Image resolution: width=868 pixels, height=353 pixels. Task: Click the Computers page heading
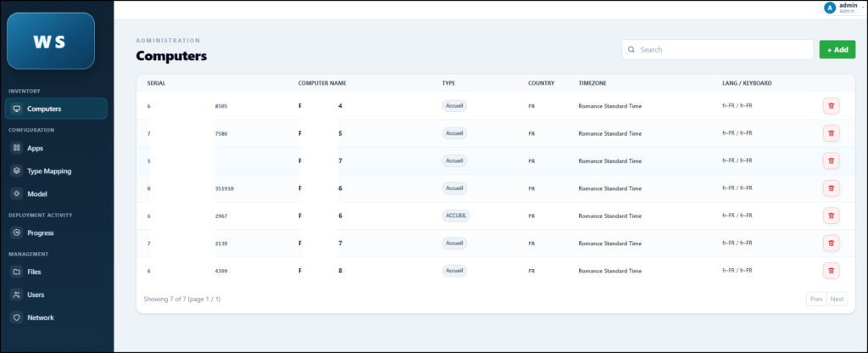[171, 56]
